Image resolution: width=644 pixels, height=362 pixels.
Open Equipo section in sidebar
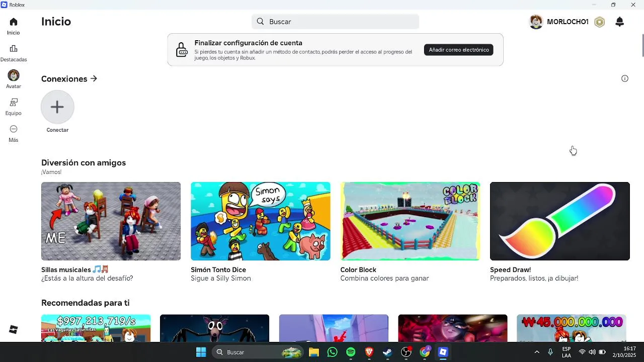pos(14,103)
